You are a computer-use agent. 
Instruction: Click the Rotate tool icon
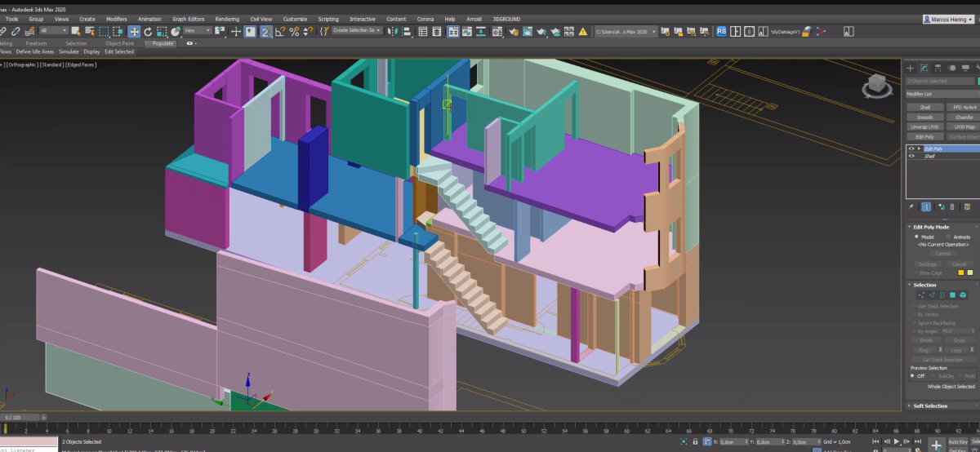(148, 31)
